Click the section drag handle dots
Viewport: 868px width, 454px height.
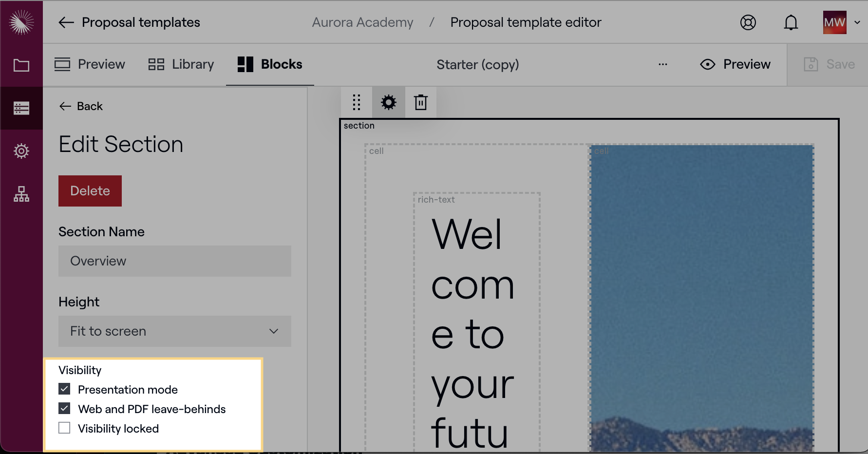357,102
